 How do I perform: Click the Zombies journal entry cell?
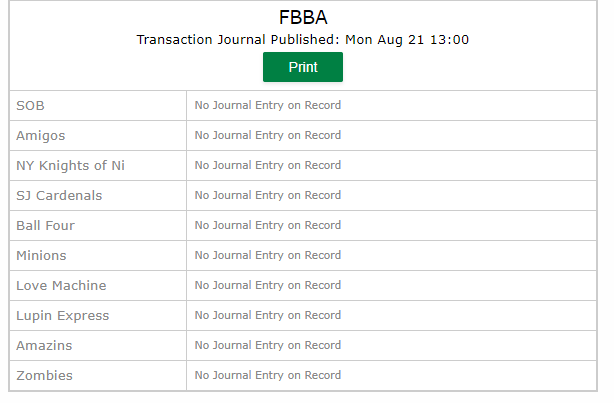click(x=392, y=376)
